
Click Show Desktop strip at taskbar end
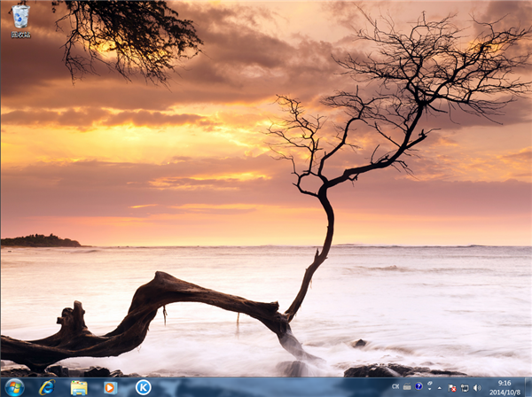click(528, 387)
